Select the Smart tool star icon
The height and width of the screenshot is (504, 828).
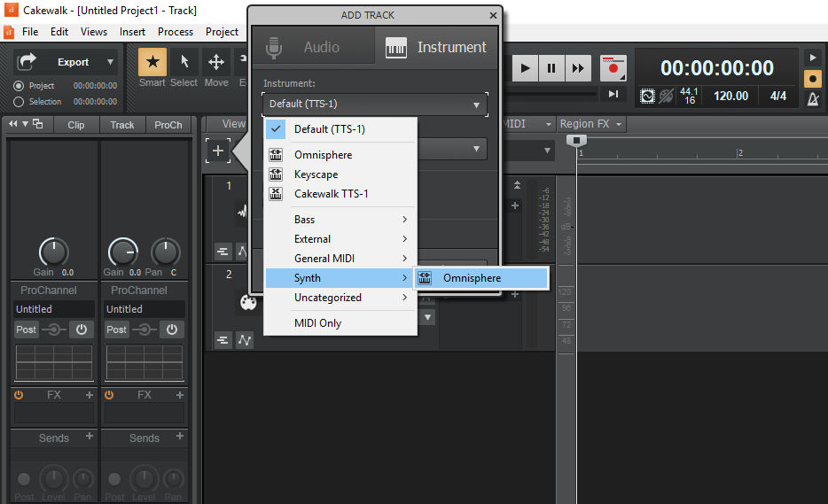point(152,62)
